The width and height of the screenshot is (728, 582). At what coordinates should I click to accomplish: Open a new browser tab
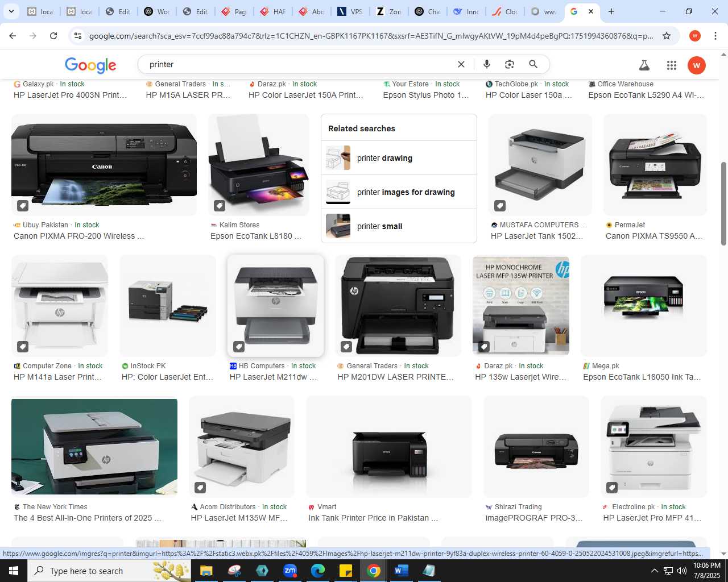click(x=611, y=11)
